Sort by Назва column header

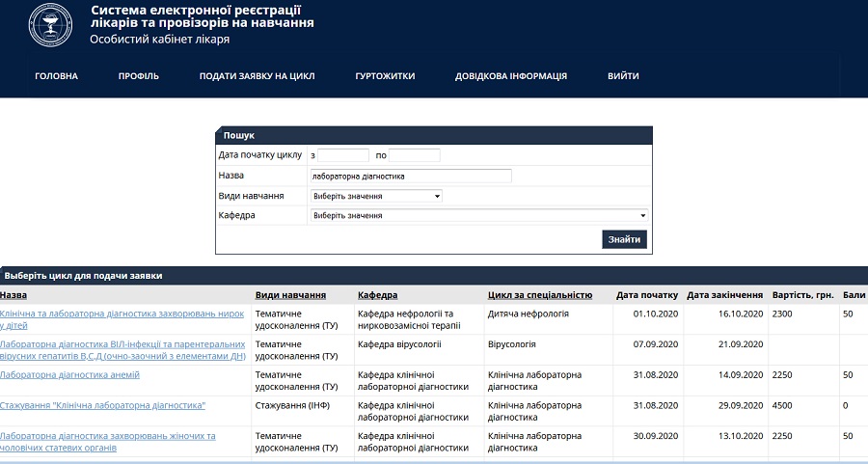tap(14, 295)
